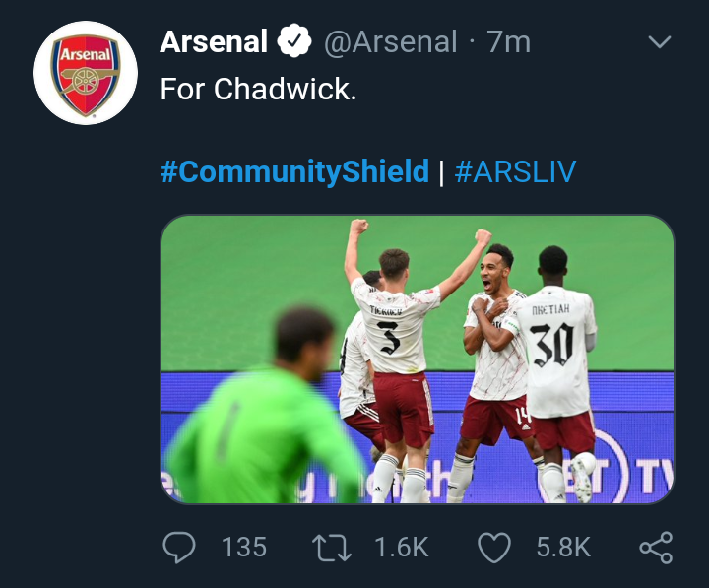The image size is (709, 588).
Task: Click the 'For Chadwick.' tweet text
Action: 256,89
